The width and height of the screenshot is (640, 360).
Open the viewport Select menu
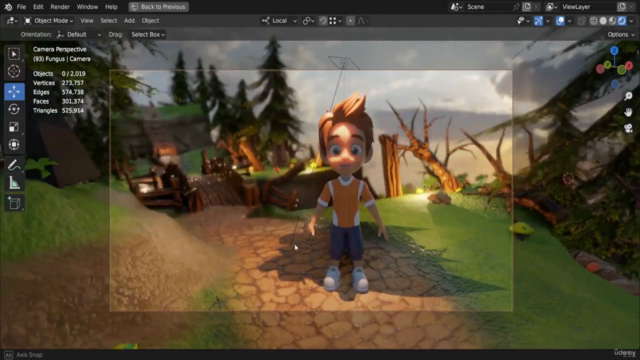(x=109, y=21)
